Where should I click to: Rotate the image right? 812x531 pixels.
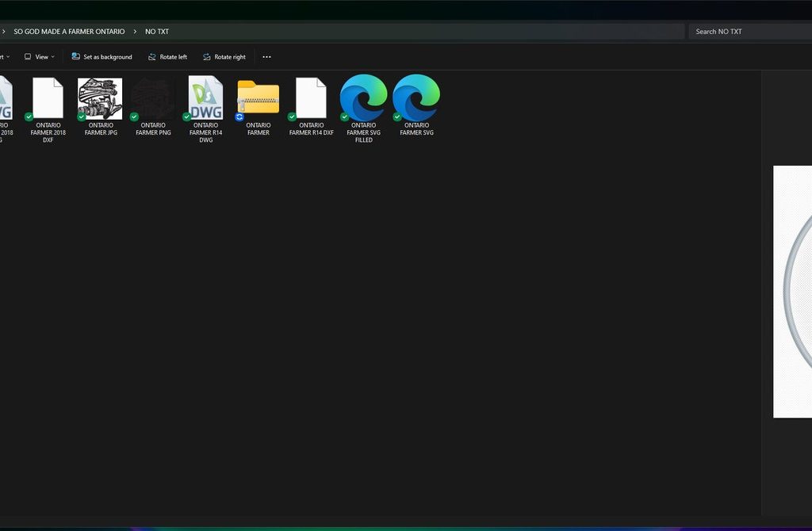click(224, 57)
